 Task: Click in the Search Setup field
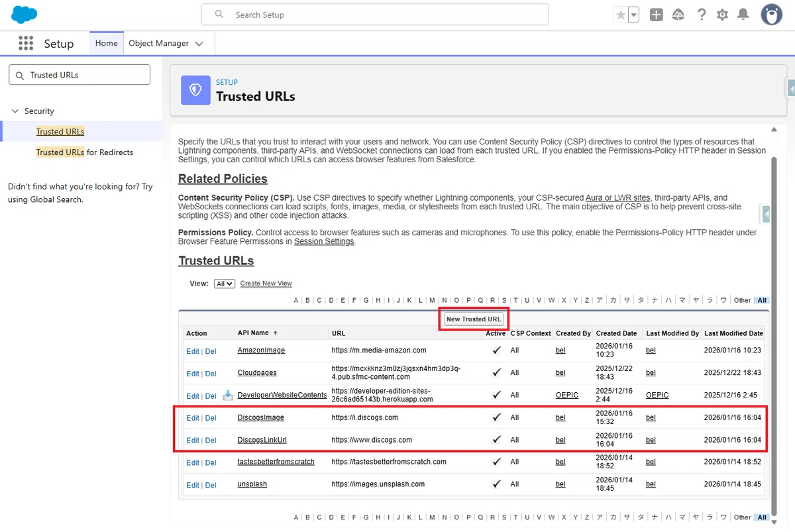click(x=375, y=15)
